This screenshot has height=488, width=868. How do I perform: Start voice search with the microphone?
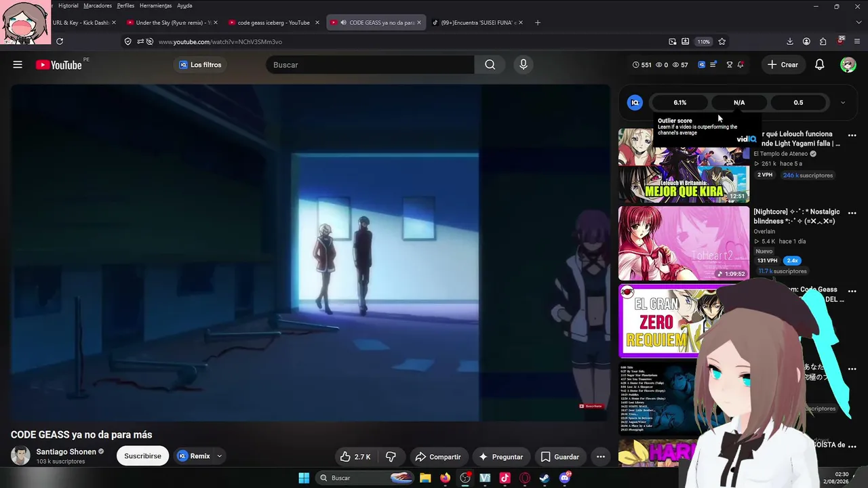point(523,64)
